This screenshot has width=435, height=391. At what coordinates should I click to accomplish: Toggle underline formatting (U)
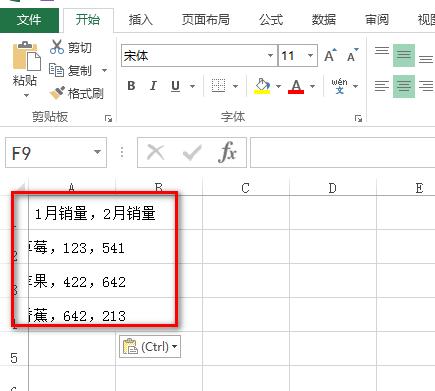pos(175,86)
